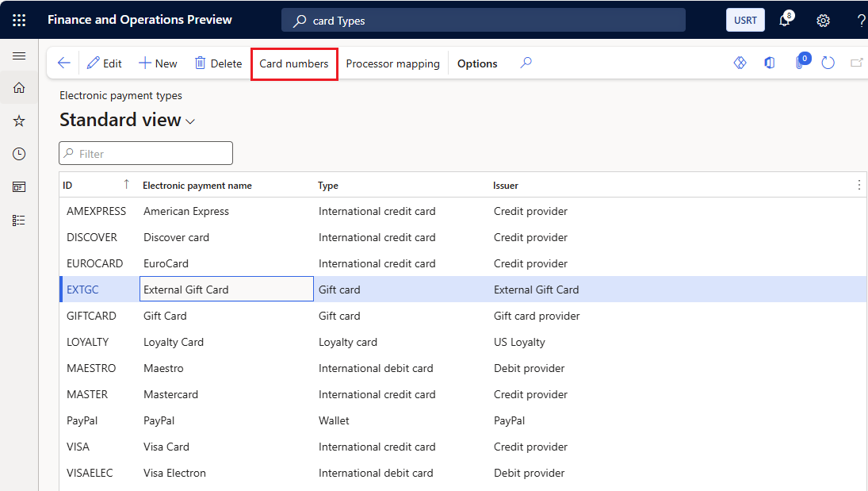Click the American Express name cell
The height and width of the screenshot is (491, 868).
pos(186,211)
